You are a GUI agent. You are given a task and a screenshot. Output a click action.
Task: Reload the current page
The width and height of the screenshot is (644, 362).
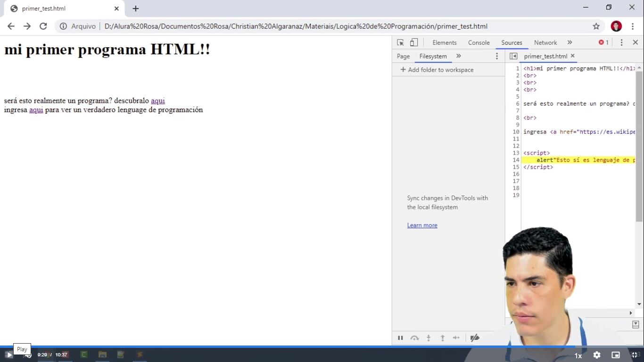coord(43,26)
